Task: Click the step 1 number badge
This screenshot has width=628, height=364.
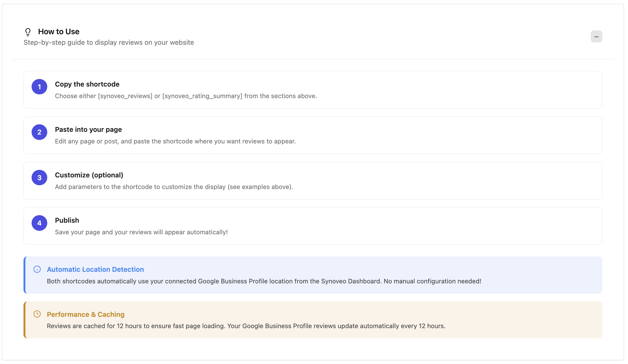Action: click(39, 87)
